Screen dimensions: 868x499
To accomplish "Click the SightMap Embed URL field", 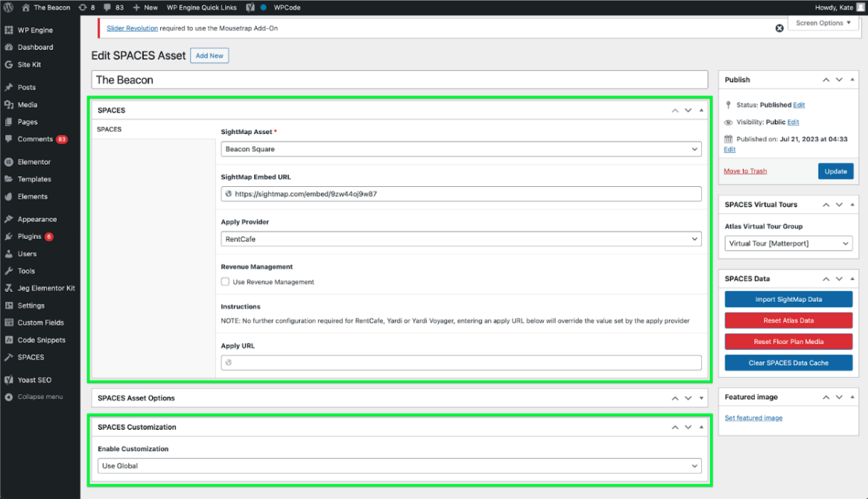I will [x=460, y=194].
